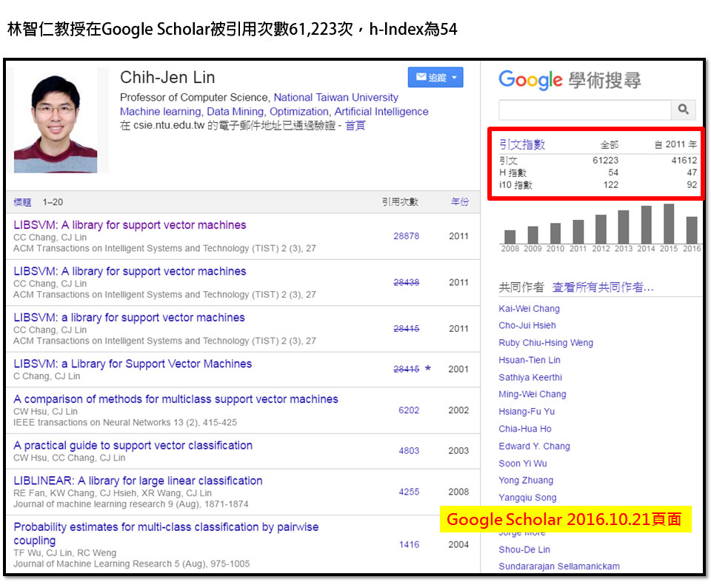711x588 pixels.
Task: Click the asterisk beside the 2001 LIBSVM citation count
Action: (x=427, y=369)
